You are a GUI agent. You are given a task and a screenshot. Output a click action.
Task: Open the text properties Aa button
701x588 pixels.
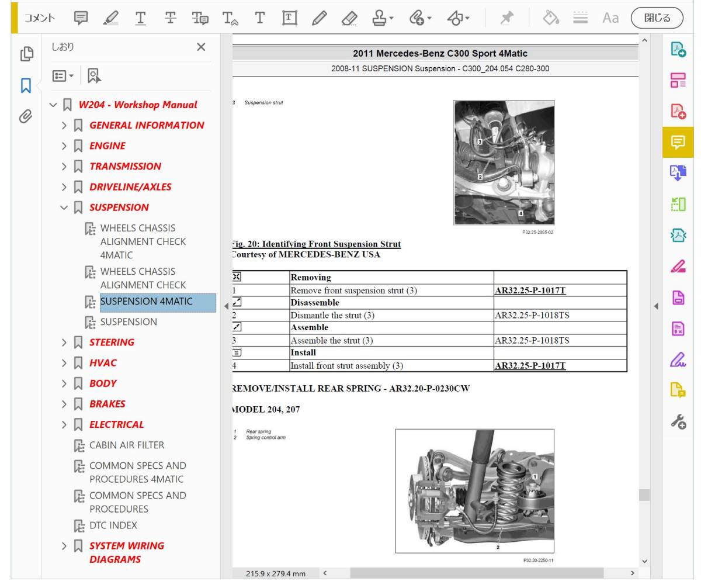[x=610, y=18]
